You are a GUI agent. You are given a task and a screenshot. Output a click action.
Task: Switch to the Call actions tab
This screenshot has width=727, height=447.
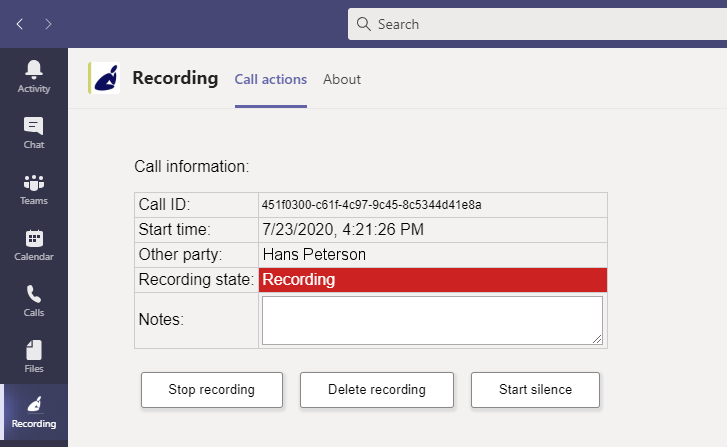click(271, 79)
